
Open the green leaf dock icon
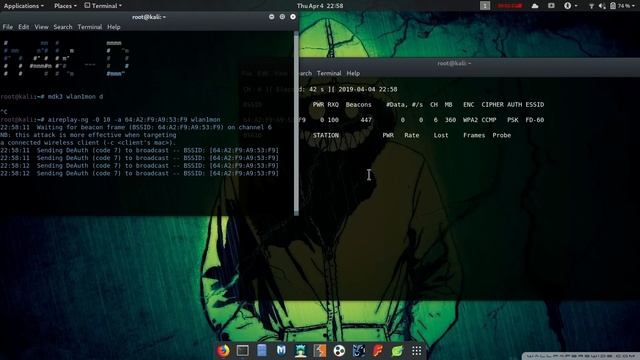tap(397, 351)
